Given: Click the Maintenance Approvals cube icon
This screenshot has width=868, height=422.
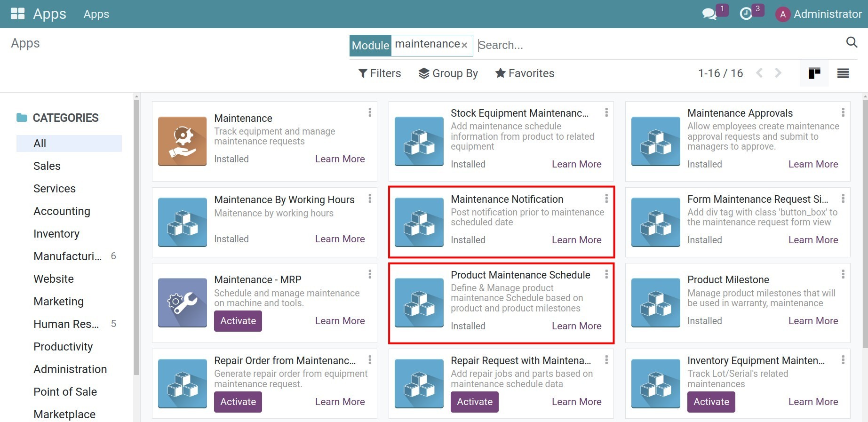Looking at the screenshot, I should (x=656, y=141).
